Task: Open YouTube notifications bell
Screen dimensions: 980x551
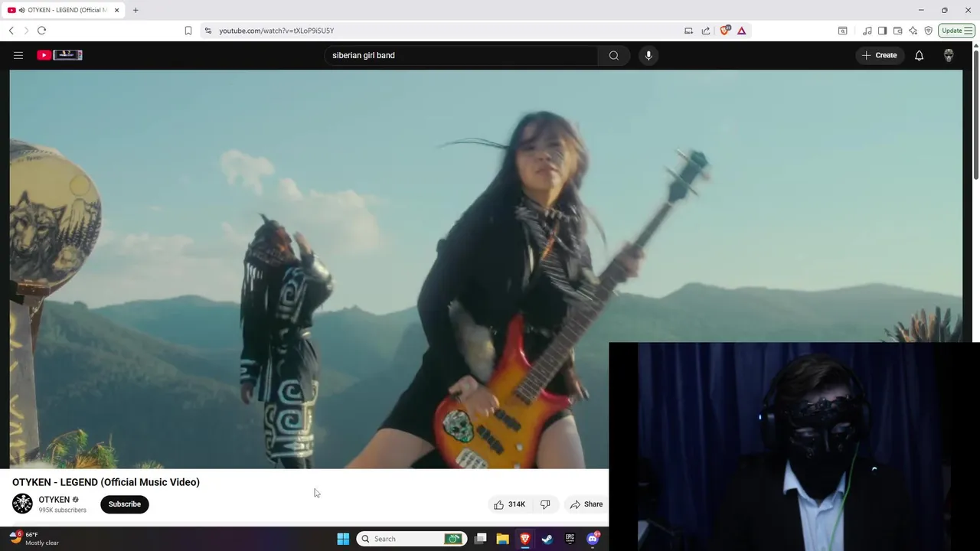Action: coord(919,55)
